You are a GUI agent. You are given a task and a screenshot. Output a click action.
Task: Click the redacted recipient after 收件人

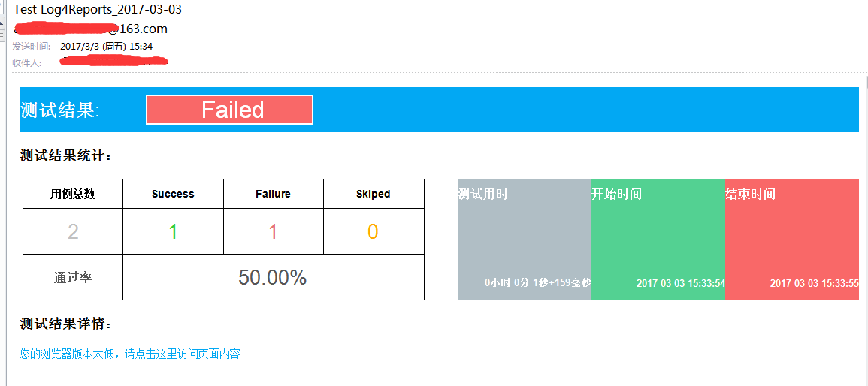(113, 62)
